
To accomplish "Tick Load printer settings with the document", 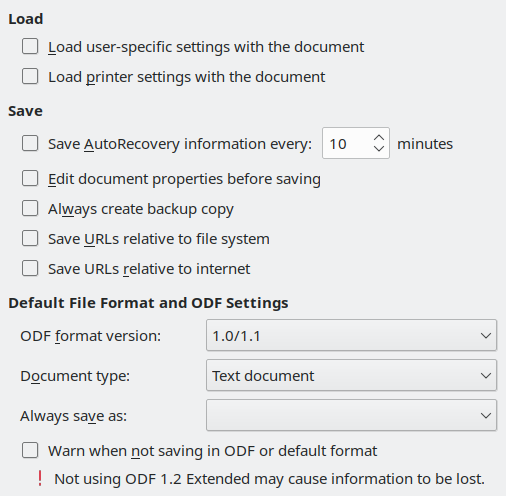I will (x=30, y=76).
